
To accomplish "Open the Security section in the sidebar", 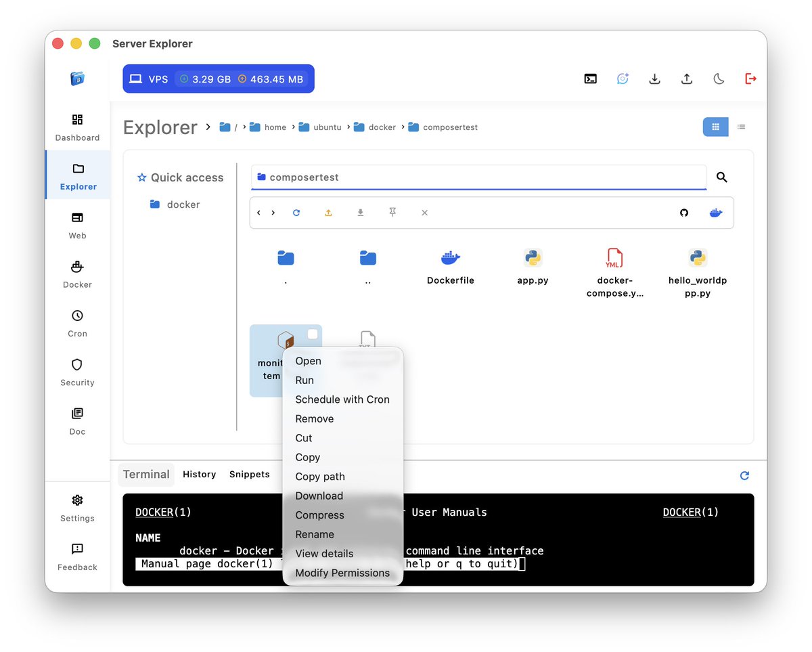I will coord(77,372).
